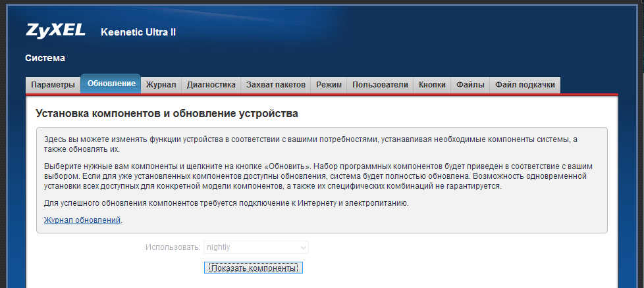
Task: Click the Keenetic Ultra II model title
Action: point(138,32)
